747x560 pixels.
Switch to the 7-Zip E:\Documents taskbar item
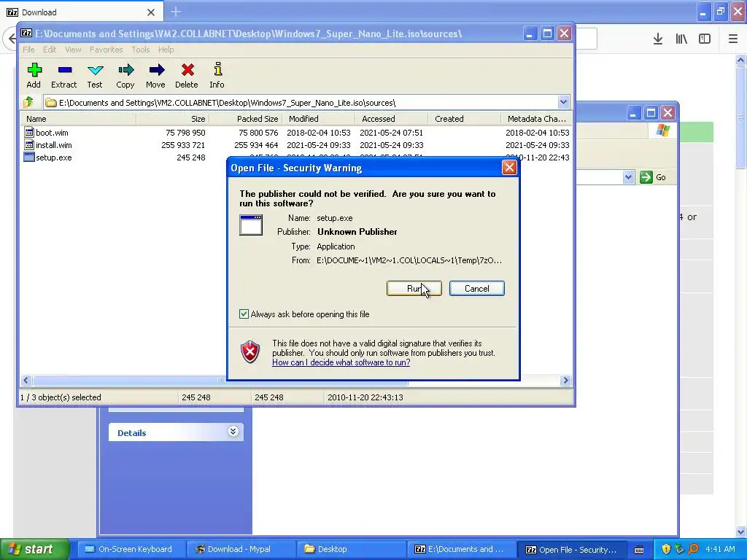tap(462, 549)
